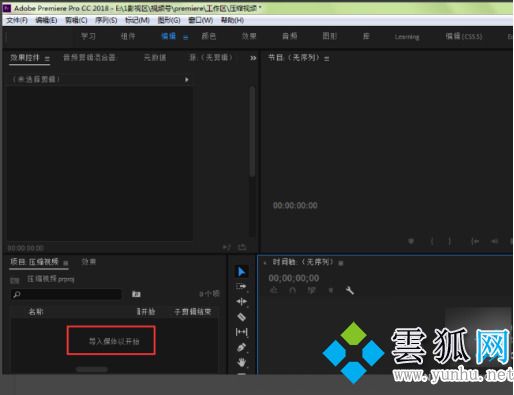Switch to 图形 workspace
The image size is (514, 395).
330,36
